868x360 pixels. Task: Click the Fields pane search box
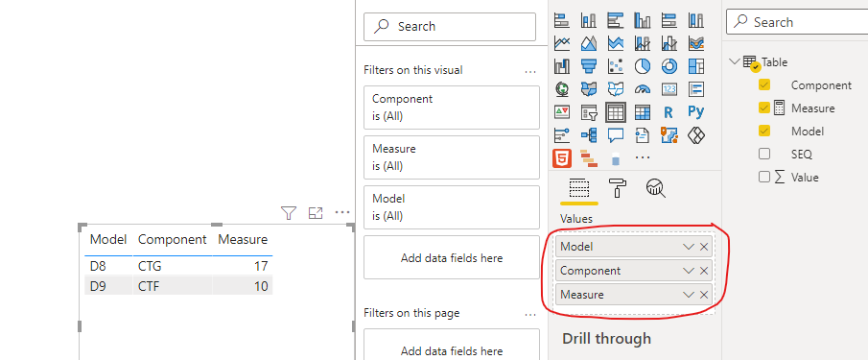tap(797, 22)
